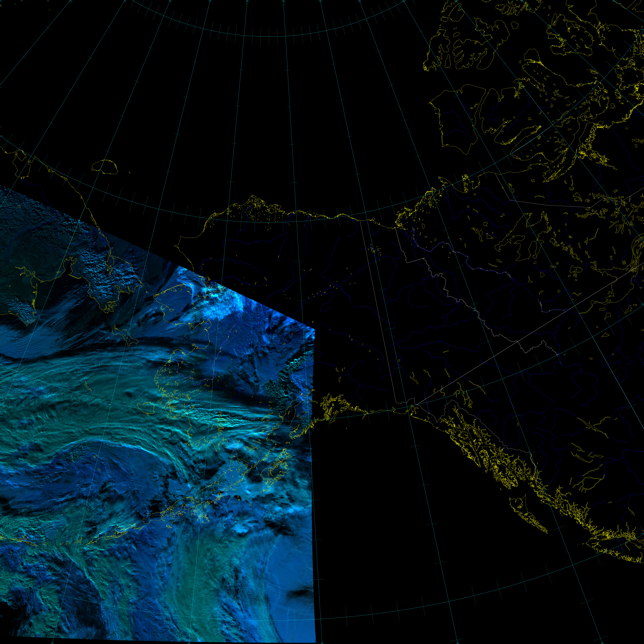This screenshot has height=644, width=644.
Task: Click the 120W longitude label
Action: [403, 1]
